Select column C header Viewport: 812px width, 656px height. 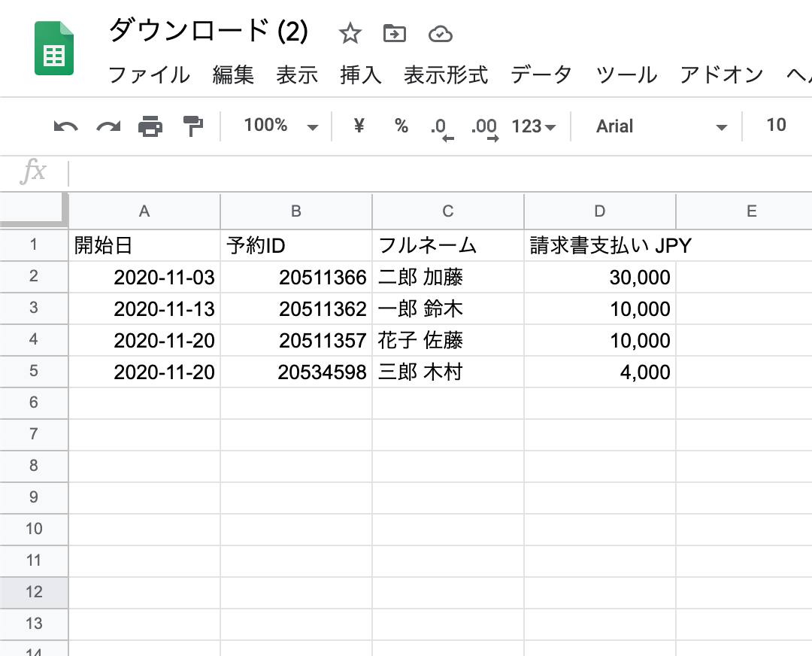click(447, 211)
